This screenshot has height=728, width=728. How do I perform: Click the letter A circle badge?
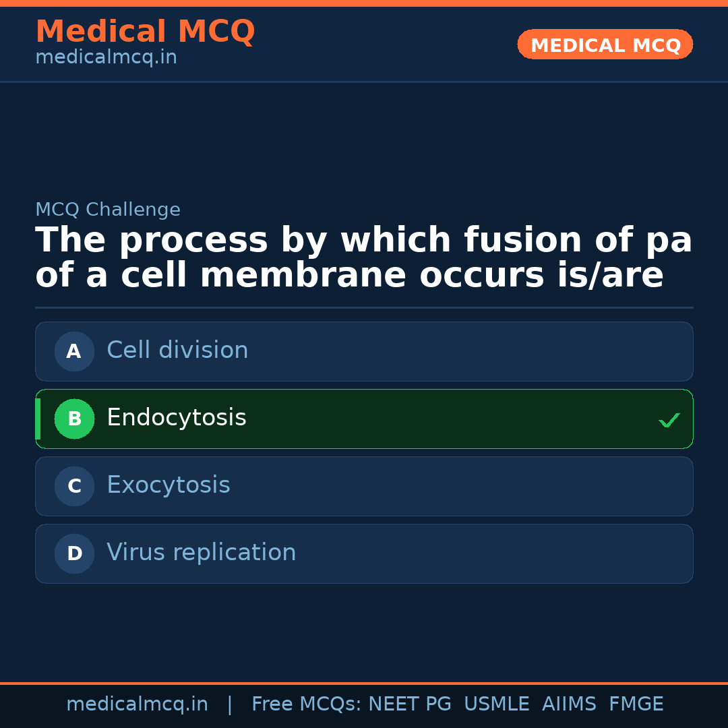coord(74,351)
